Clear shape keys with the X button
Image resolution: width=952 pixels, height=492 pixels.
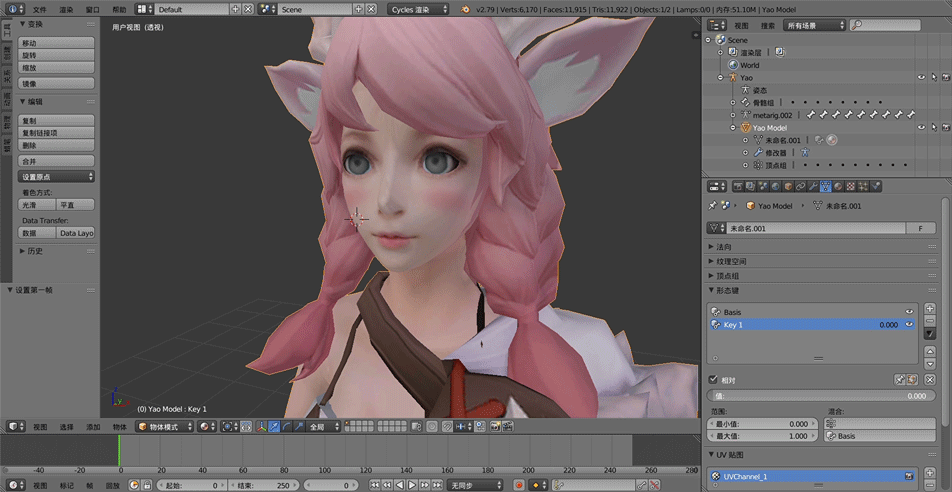point(930,380)
